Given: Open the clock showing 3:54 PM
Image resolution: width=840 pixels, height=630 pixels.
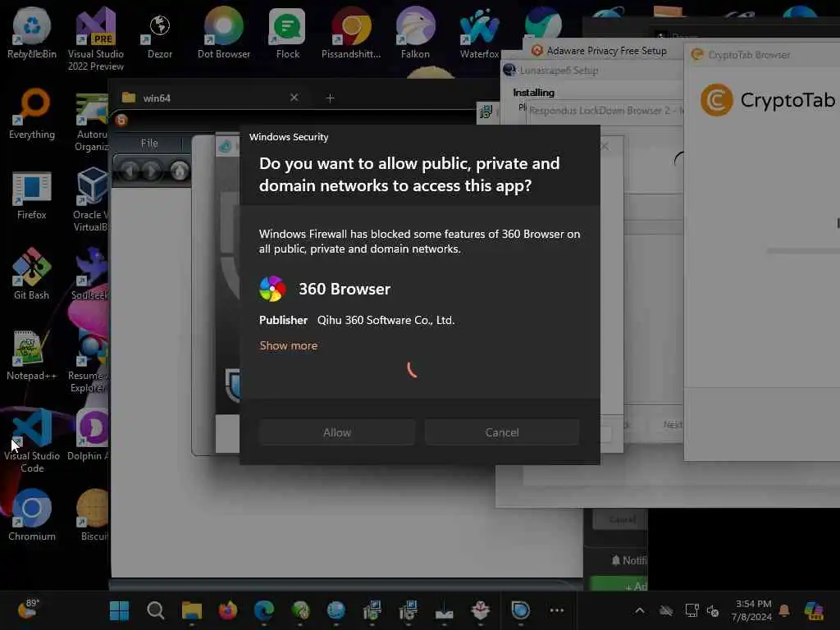Looking at the screenshot, I should (752, 610).
